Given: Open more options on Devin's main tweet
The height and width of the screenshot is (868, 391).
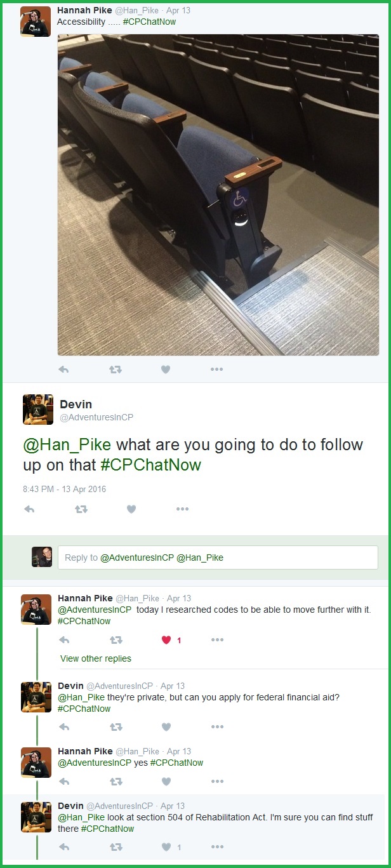Looking at the screenshot, I should coord(183,509).
